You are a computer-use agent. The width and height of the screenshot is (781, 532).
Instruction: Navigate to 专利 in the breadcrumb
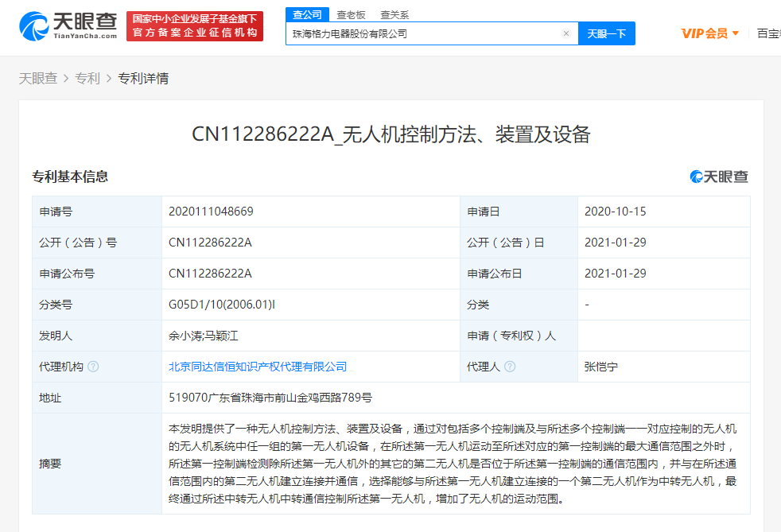tap(87, 79)
